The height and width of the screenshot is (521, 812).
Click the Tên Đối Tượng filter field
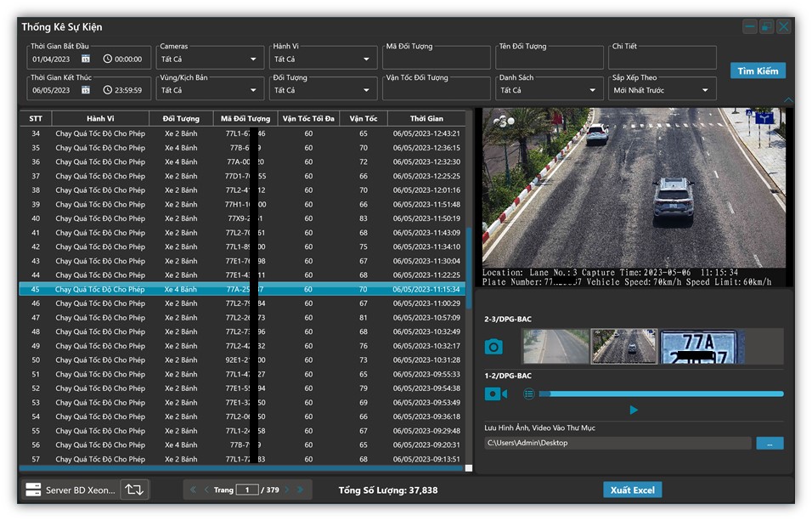549,58
